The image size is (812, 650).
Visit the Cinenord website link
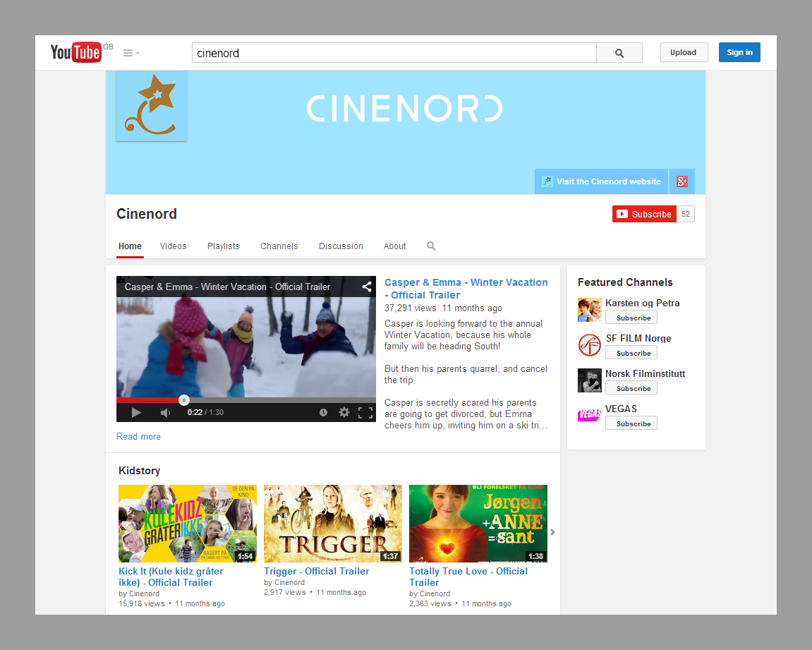pos(602,181)
